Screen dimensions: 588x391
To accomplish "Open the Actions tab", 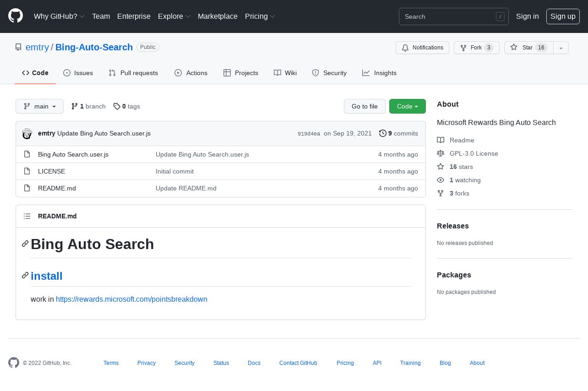I will pyautogui.click(x=191, y=73).
